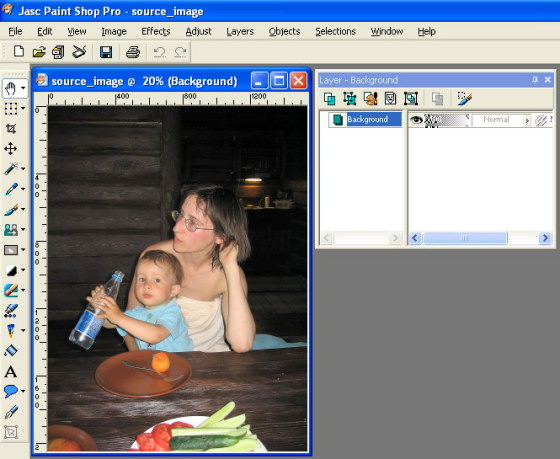Expand the Dropper tool flyout arrow
The image size is (560, 459).
[x=23, y=189]
